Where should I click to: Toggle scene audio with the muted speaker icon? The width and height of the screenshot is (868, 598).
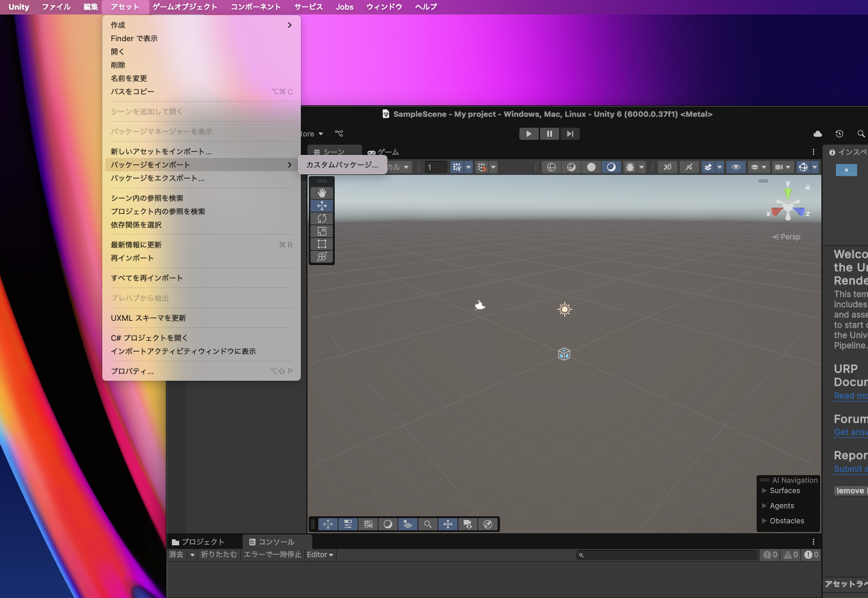coord(689,167)
